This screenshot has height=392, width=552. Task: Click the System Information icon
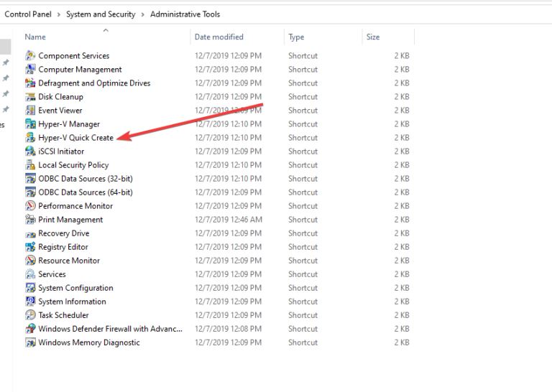(x=31, y=302)
